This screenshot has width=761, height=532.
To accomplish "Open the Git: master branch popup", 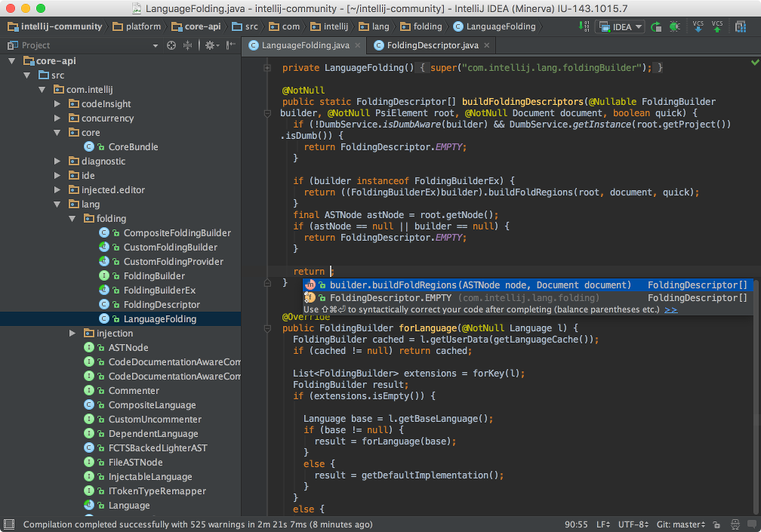I will click(680, 523).
